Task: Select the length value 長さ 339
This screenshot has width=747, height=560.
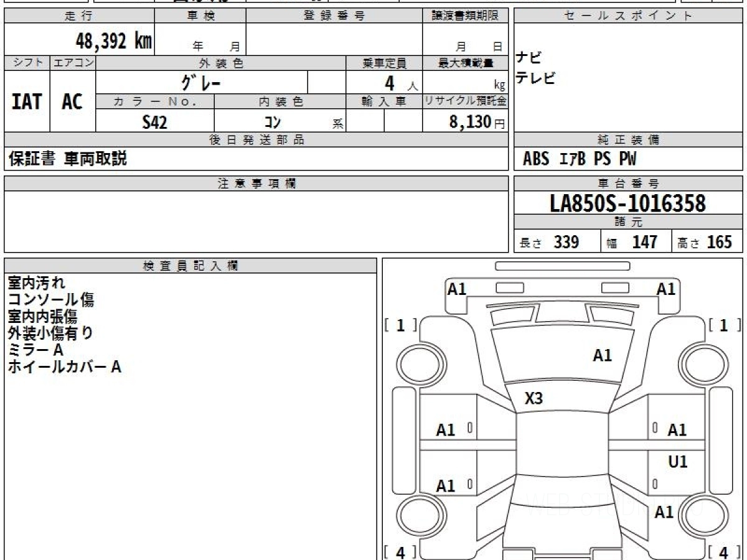Action: pos(550,242)
